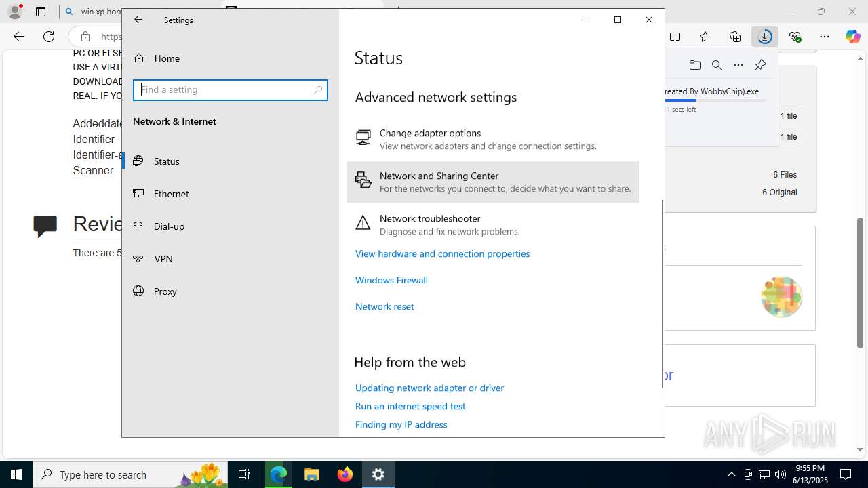The height and width of the screenshot is (488, 868).
Task: Open the volume control in system tray
Action: [x=781, y=474]
